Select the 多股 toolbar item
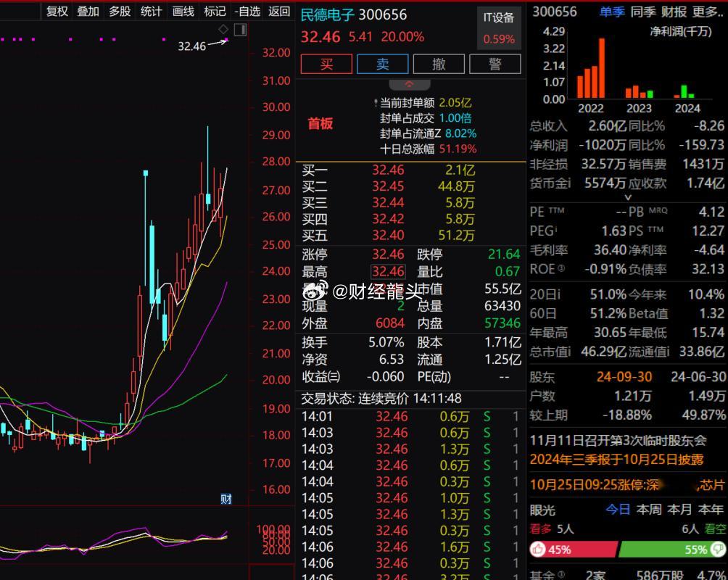 (120, 11)
